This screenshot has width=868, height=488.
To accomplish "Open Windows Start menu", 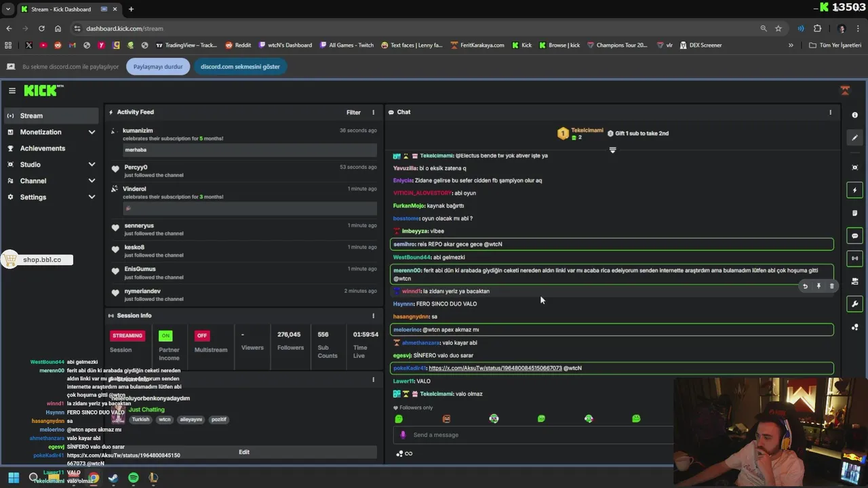I will 14,478.
